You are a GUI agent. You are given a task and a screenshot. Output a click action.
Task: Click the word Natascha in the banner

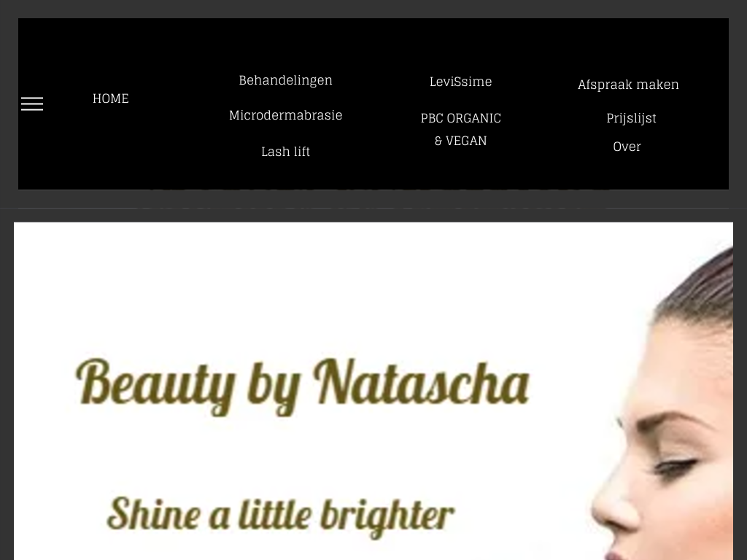422,382
